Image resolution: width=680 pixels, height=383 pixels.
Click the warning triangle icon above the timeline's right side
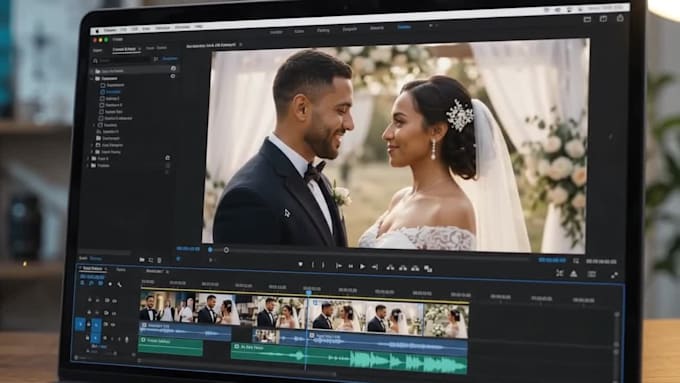pyautogui.click(x=573, y=274)
